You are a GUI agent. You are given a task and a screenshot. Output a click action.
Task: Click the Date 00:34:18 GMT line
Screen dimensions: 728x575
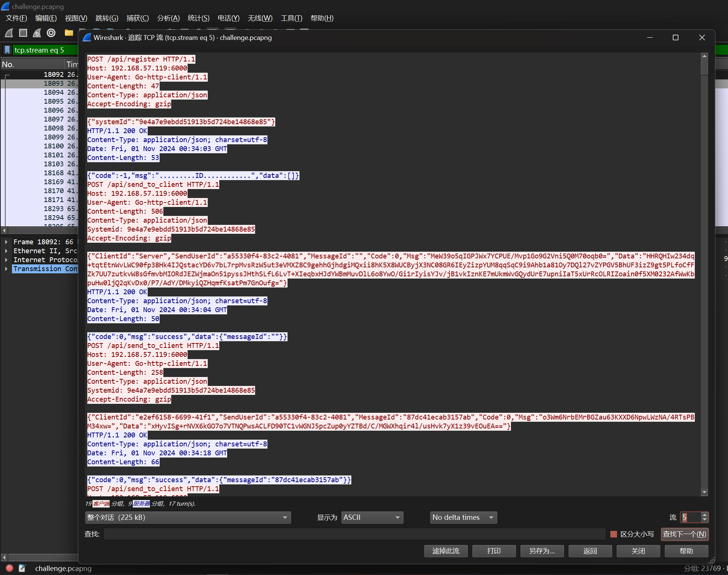pyautogui.click(x=157, y=453)
